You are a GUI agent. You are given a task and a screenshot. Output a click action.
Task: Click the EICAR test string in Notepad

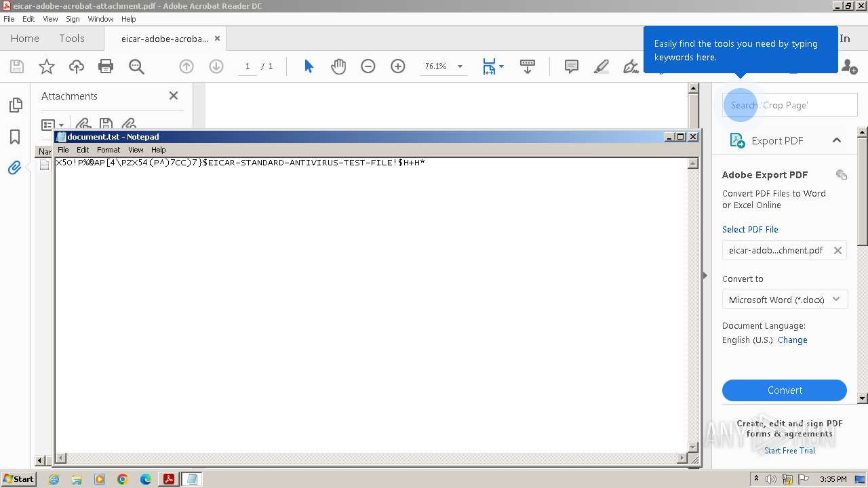point(240,163)
